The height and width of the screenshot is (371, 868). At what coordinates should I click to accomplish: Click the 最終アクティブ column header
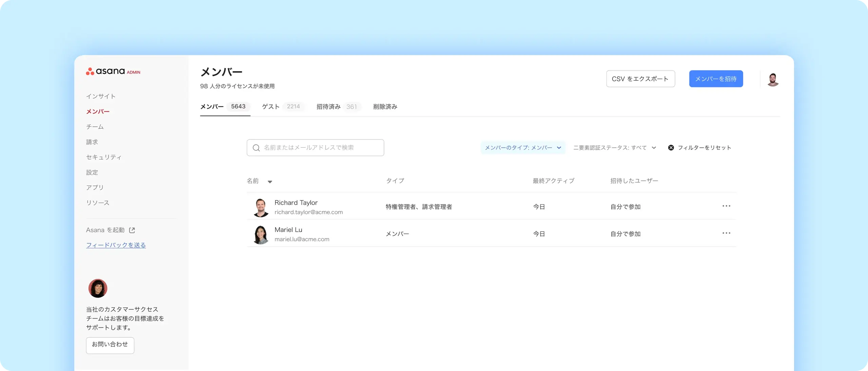(553, 181)
